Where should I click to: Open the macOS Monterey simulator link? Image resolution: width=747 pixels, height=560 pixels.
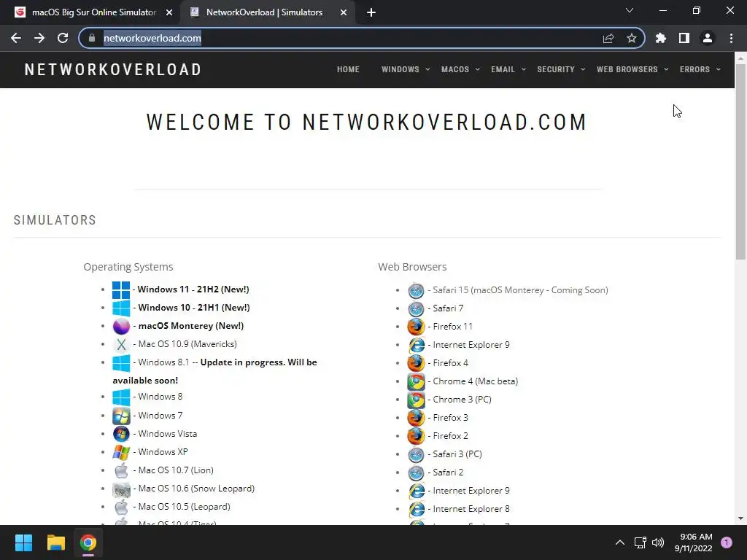point(191,326)
